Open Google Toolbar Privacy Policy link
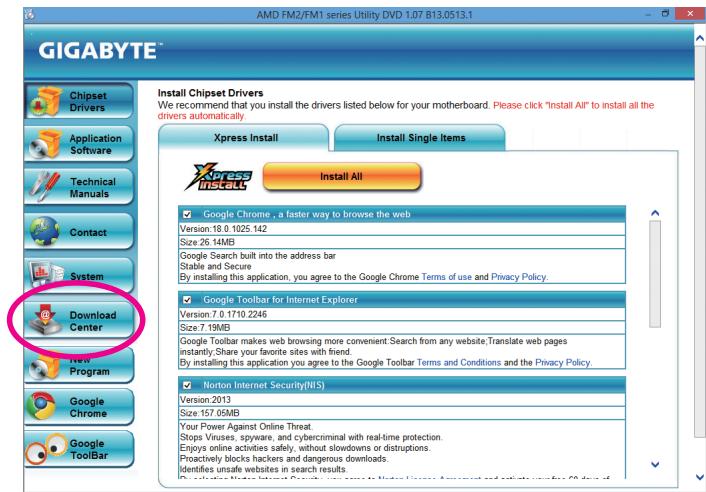This screenshot has height=492, width=706. pos(562,362)
